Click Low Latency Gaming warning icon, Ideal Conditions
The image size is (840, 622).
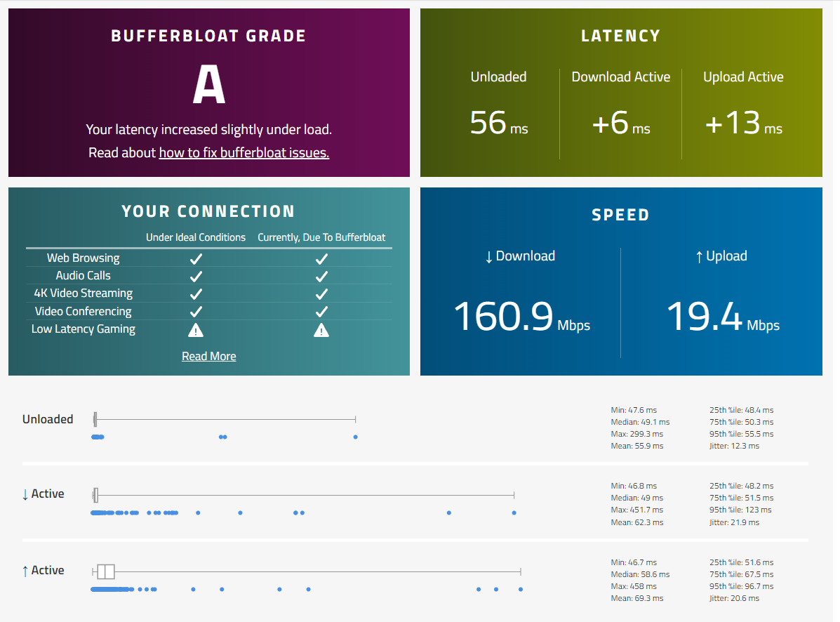click(x=196, y=330)
